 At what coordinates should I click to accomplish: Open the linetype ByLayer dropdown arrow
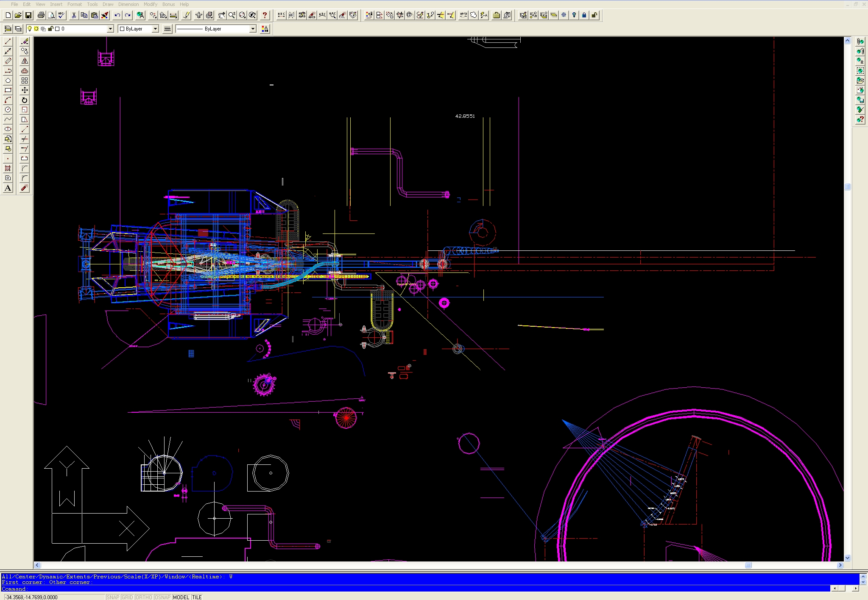pyautogui.click(x=253, y=29)
